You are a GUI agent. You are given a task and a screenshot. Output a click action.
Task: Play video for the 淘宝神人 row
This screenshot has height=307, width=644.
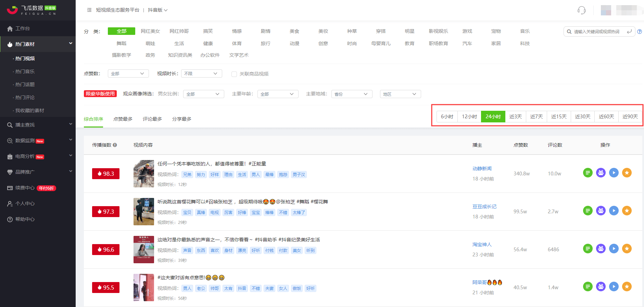tap(614, 249)
